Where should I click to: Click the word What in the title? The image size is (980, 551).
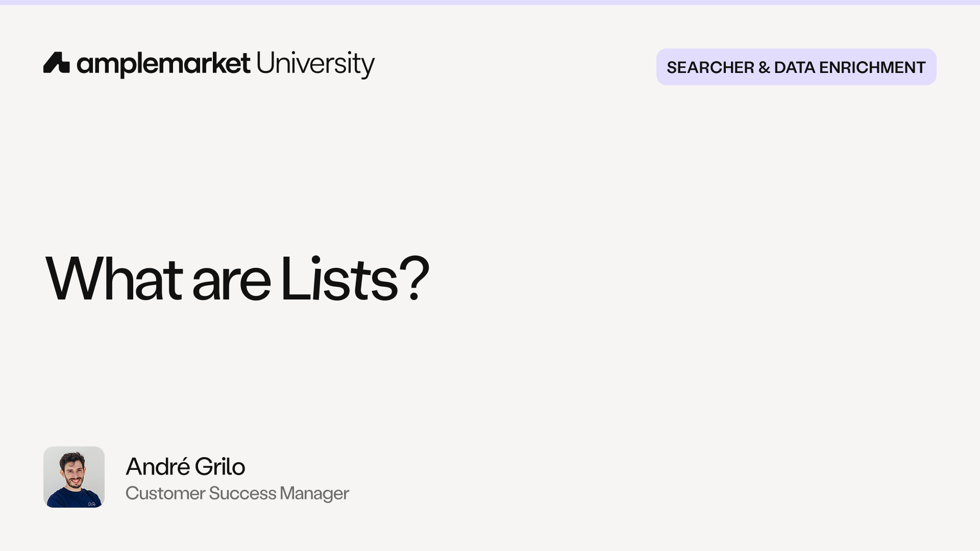(114, 279)
